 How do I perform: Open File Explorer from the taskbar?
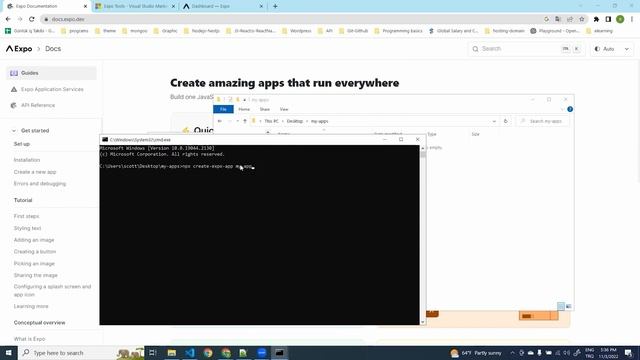pyautogui.click(x=172, y=353)
